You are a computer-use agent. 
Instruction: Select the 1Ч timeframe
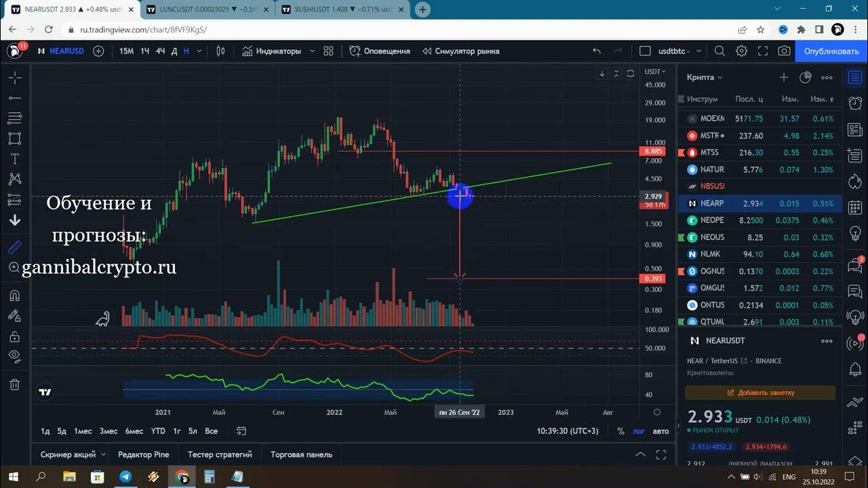pyautogui.click(x=144, y=51)
